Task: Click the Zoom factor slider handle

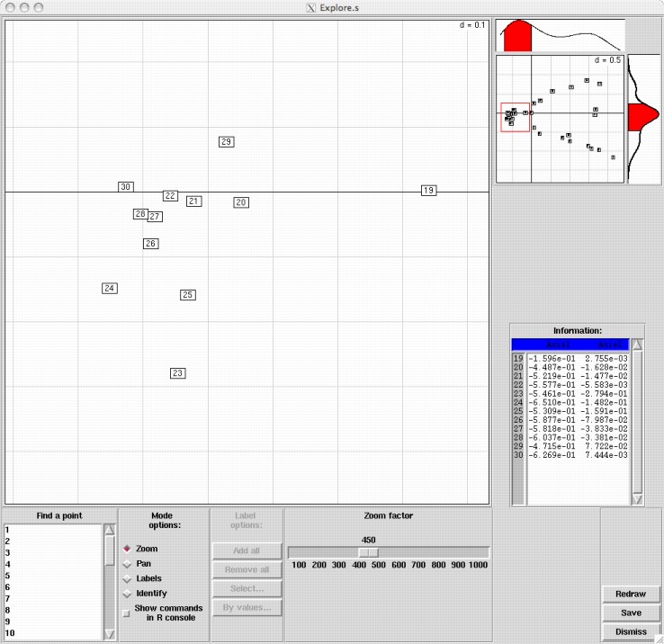Action: point(368,552)
